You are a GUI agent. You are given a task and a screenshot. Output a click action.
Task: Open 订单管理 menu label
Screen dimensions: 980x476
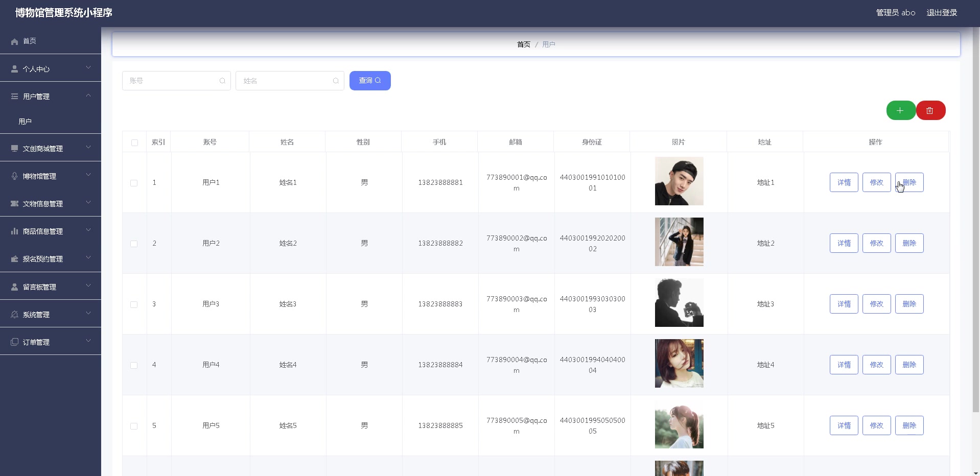click(36, 342)
